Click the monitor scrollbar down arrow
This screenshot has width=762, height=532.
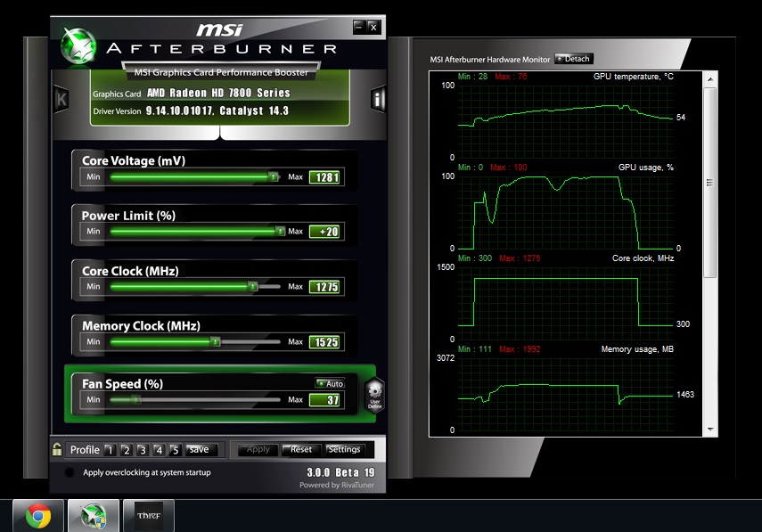pos(710,430)
